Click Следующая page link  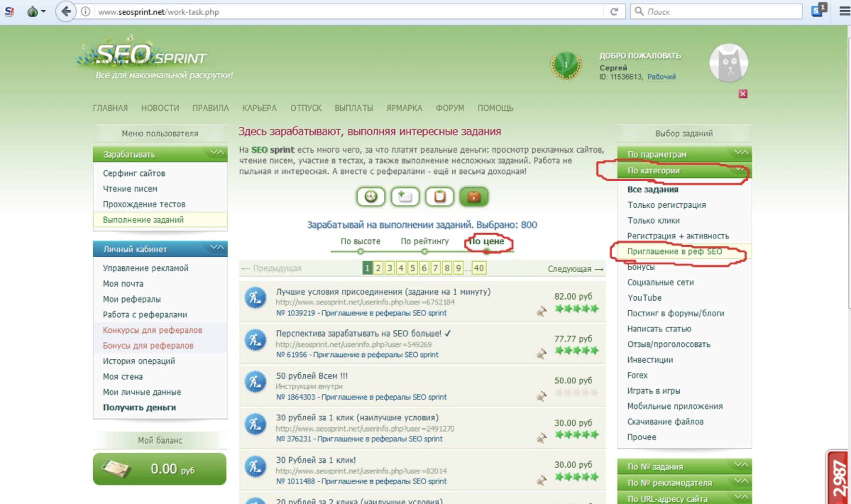(x=575, y=269)
